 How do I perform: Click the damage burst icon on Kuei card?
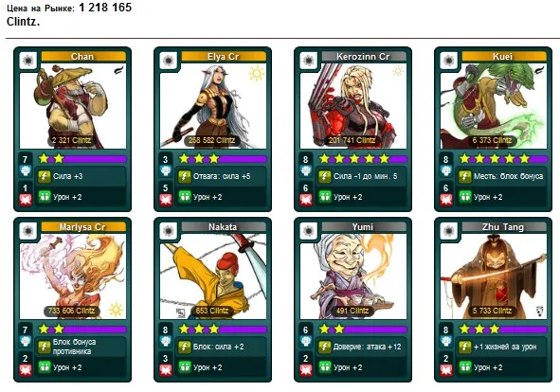[445, 200]
